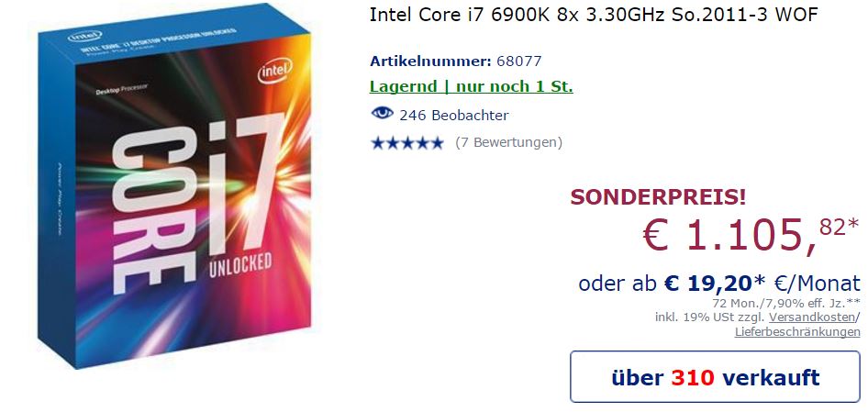Open the '(7 Bewertungen)' reviews link

tap(508, 142)
